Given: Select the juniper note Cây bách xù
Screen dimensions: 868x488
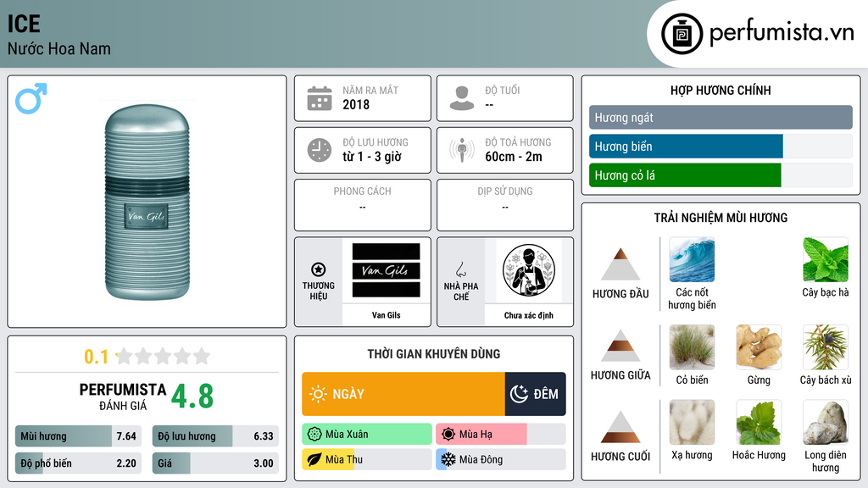Looking at the screenshot, I should coord(826,347).
